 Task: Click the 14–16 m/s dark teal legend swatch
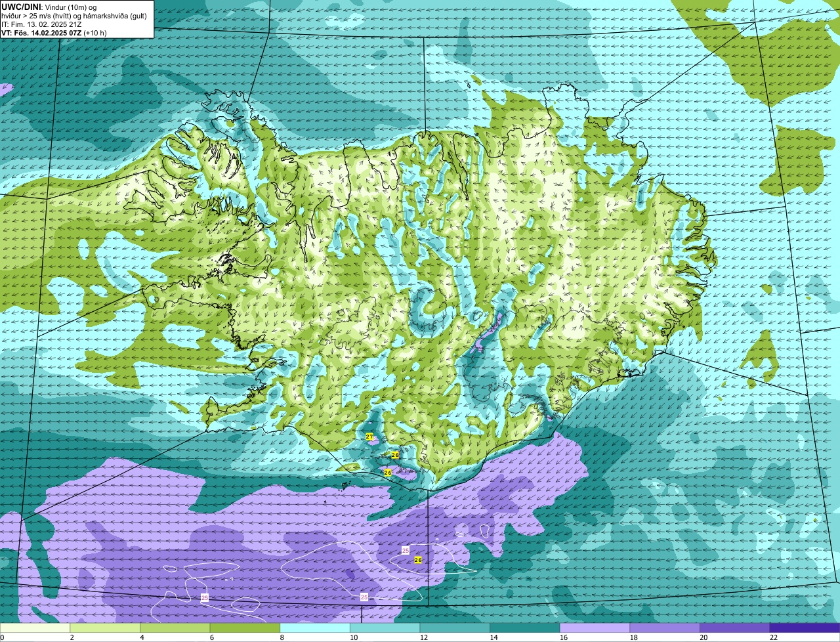pyautogui.click(x=525, y=628)
